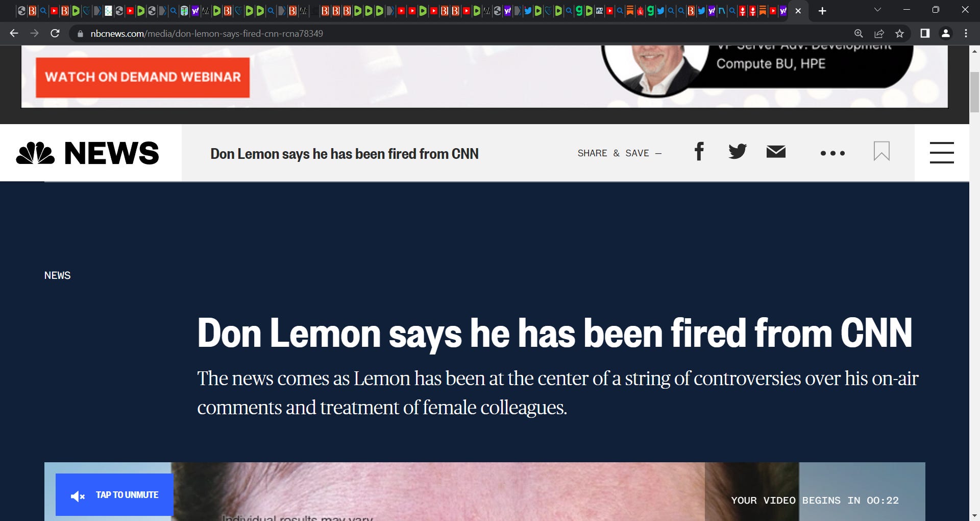This screenshot has width=980, height=521.
Task: Open the hamburger navigation menu
Action: tap(942, 153)
